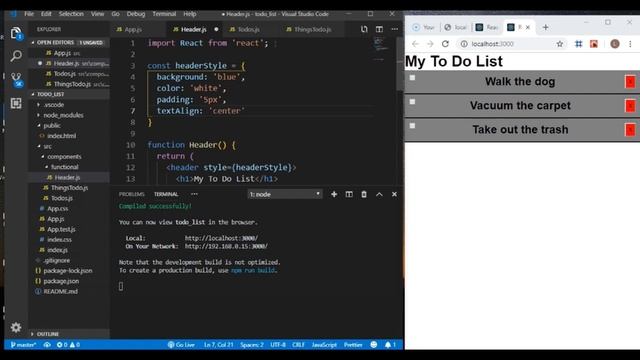The height and width of the screenshot is (360, 640).
Task: Open the feedback smiley in status bar
Action: [x=373, y=344]
